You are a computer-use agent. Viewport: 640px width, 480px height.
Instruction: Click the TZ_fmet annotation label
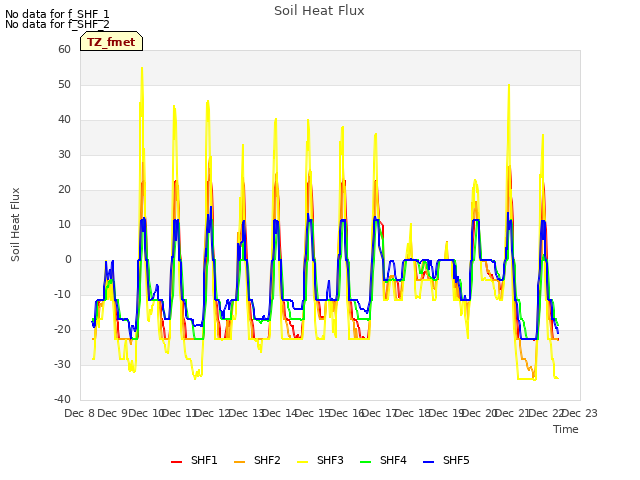(111, 42)
